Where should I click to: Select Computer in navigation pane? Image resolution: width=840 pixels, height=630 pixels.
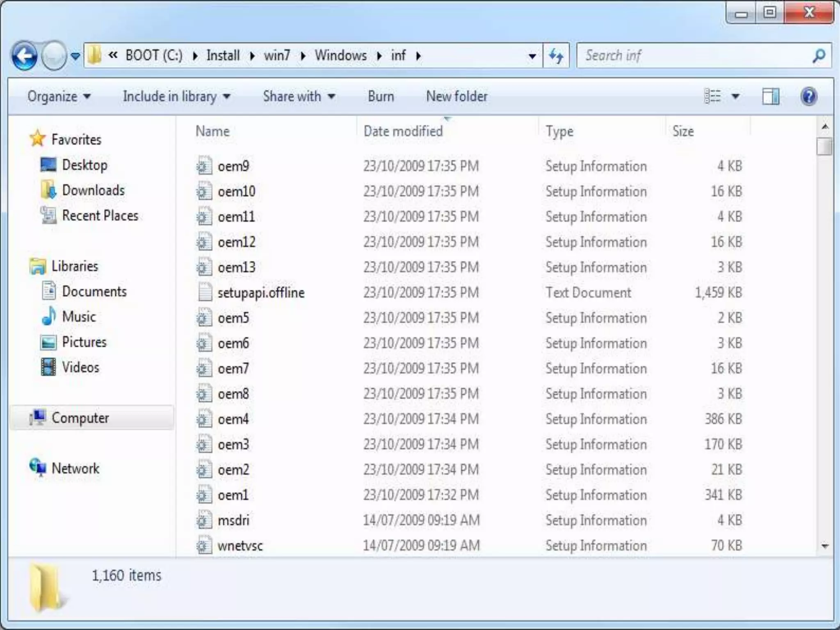(80, 418)
